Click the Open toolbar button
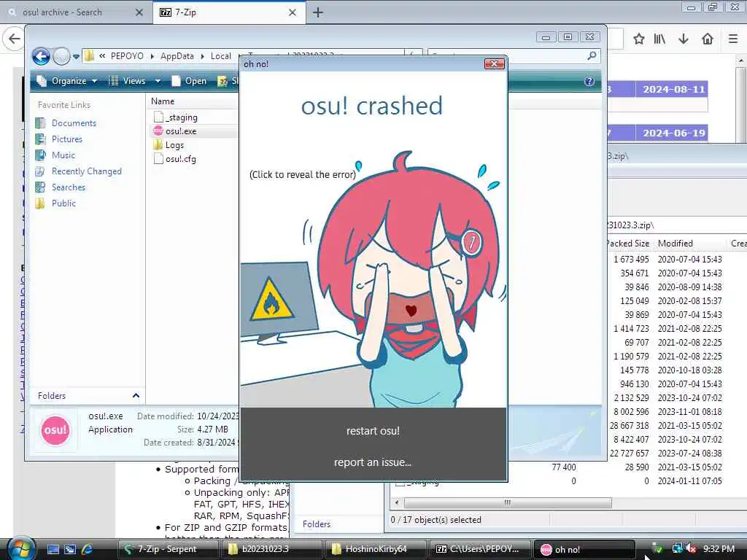Viewport: 747px width, 560px height. 190,81
